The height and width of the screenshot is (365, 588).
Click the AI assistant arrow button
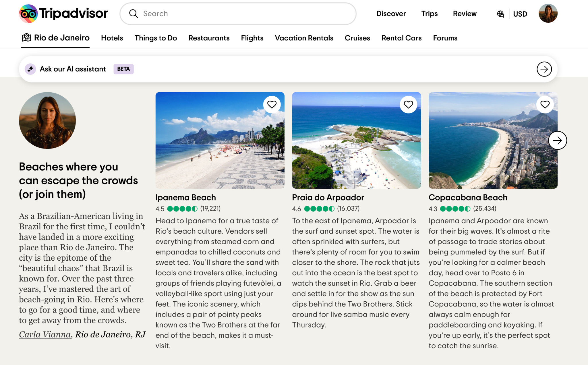pyautogui.click(x=544, y=69)
